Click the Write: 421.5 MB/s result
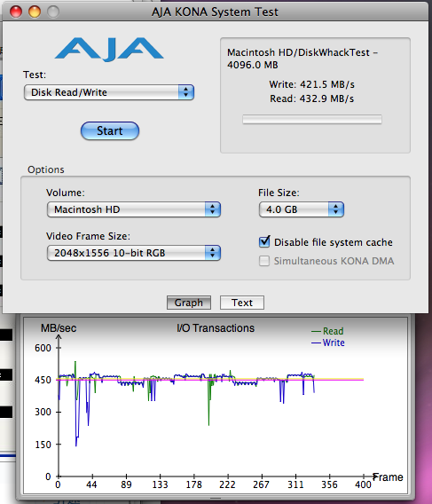Image resolution: width=432 pixels, height=504 pixels. (x=311, y=84)
